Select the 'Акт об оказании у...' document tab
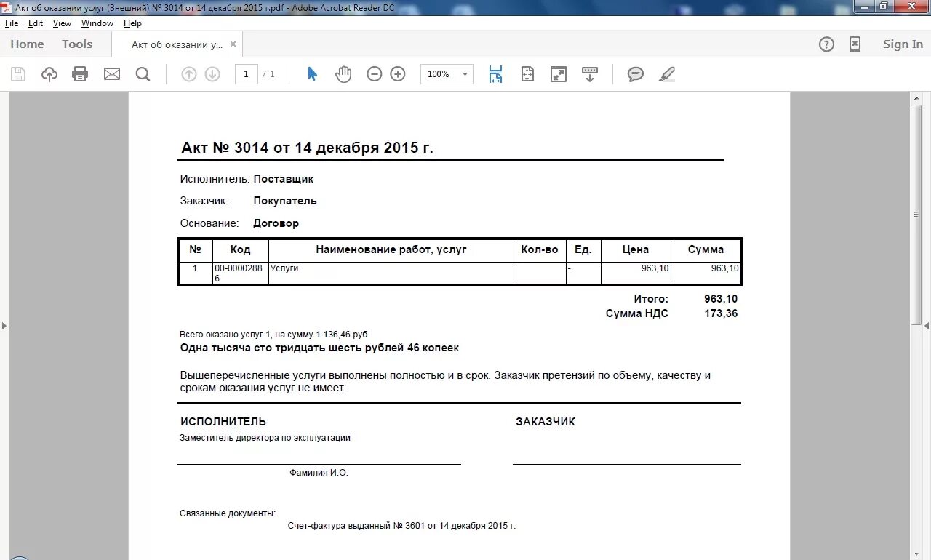The height and width of the screenshot is (560, 931). tap(177, 44)
